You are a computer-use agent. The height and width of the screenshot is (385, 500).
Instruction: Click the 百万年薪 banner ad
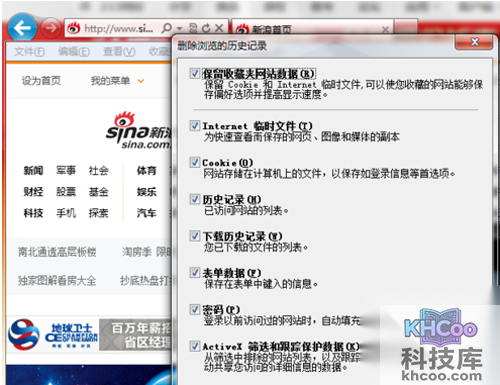click(x=135, y=335)
